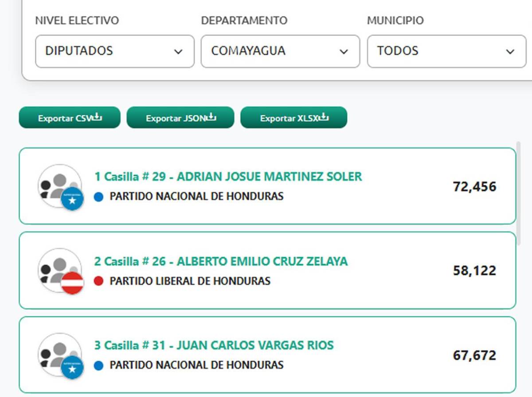Open the NIVEL ELECTIVO dropdown showing DIPUTADOS
This screenshot has height=397, width=532.
click(x=114, y=51)
